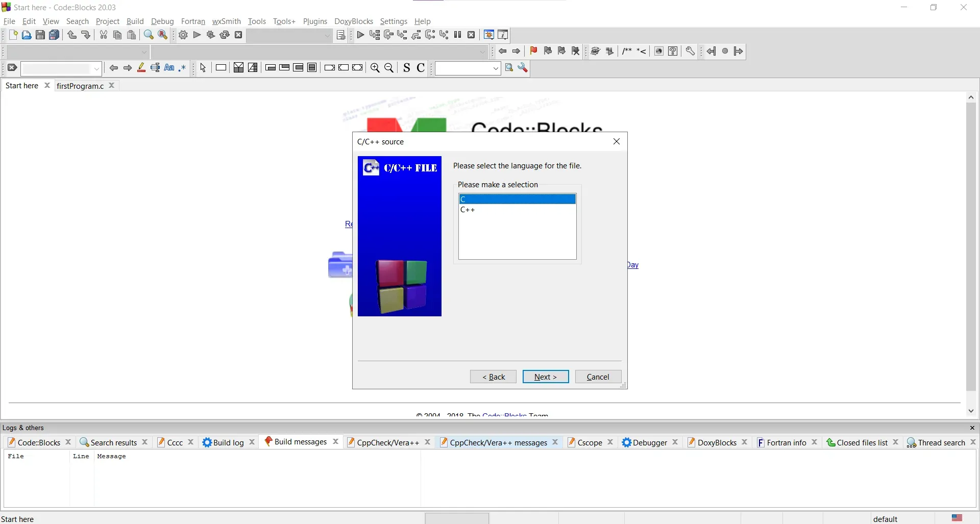
Task: Click the Open file folder icon
Action: coord(27,35)
